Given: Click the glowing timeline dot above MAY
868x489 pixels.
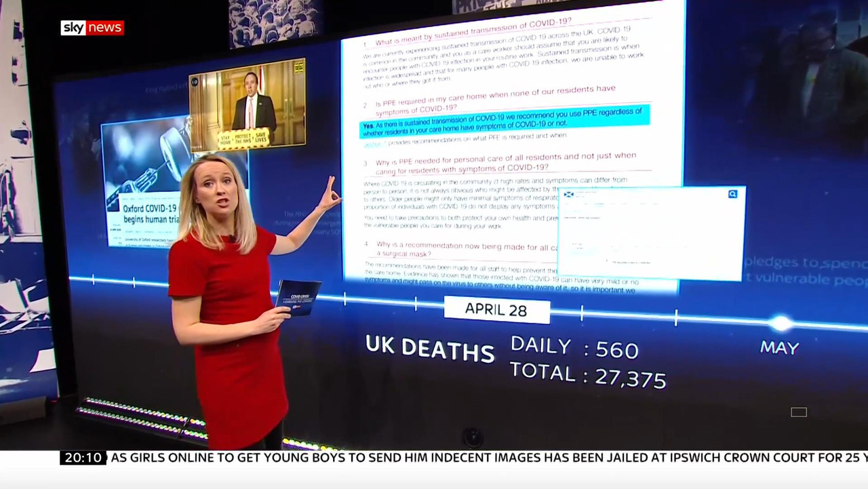Looking at the screenshot, I should 781,323.
